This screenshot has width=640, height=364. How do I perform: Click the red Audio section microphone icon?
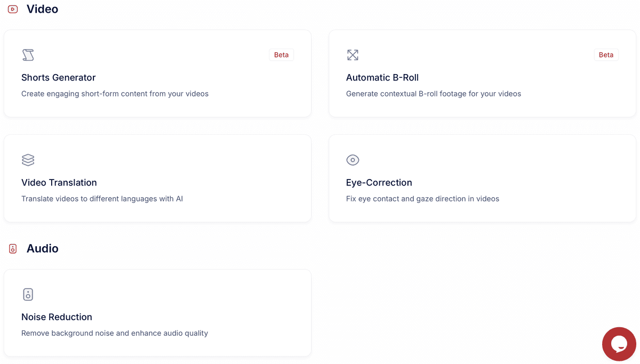point(12,248)
